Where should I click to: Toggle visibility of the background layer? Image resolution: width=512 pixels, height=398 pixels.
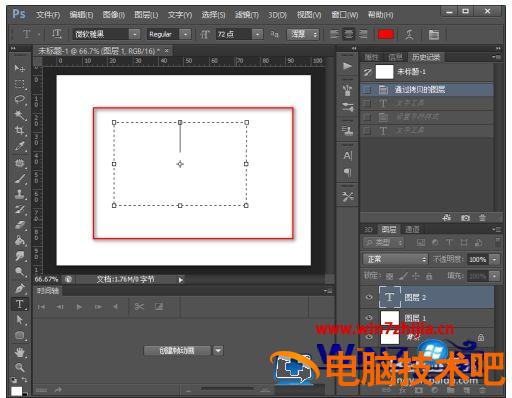point(369,337)
